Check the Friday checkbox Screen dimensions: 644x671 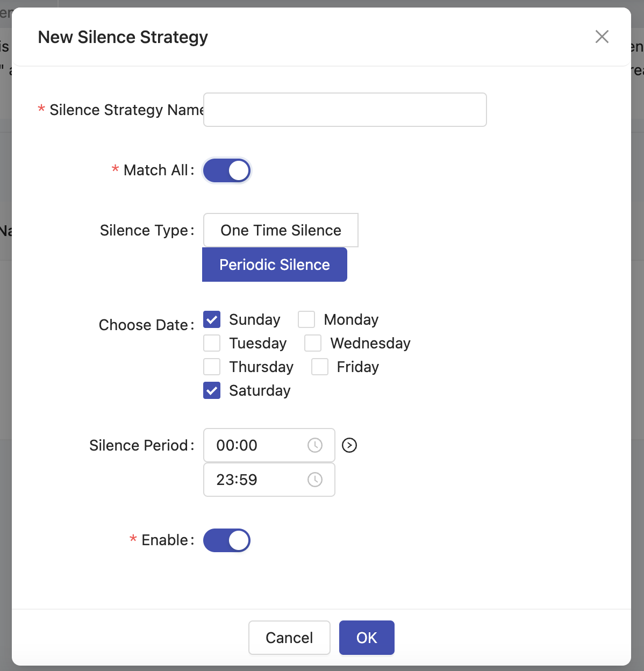tap(320, 367)
